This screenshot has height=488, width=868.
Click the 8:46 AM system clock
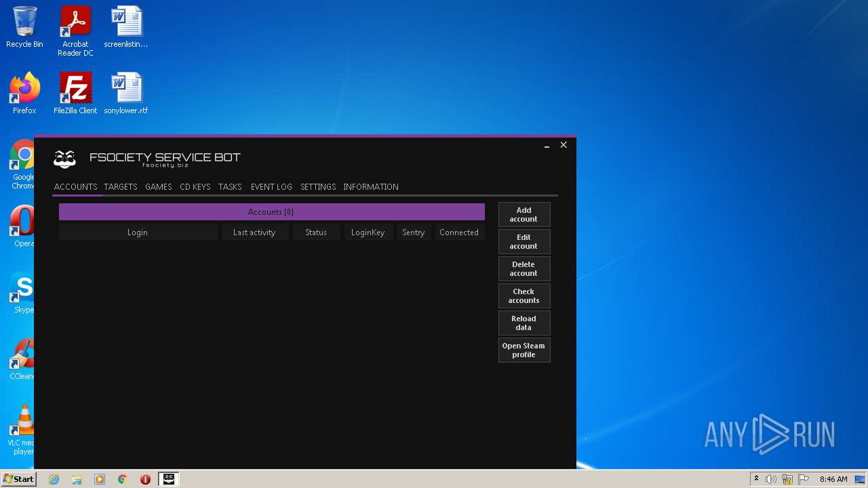[x=833, y=479]
